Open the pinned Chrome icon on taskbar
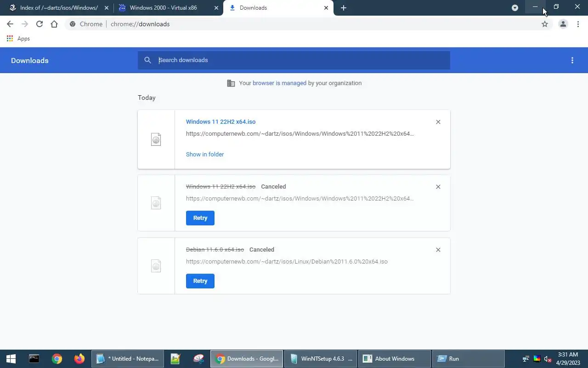588x368 pixels. pos(57,359)
